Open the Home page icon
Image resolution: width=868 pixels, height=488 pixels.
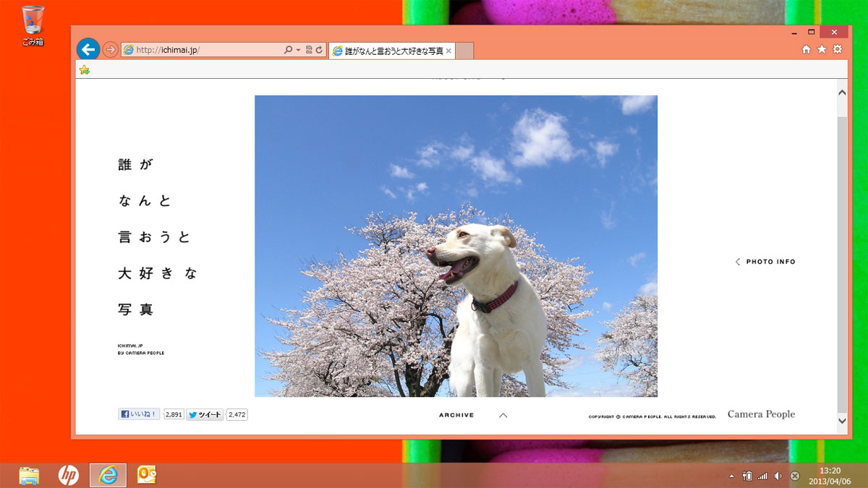pyautogui.click(x=807, y=49)
